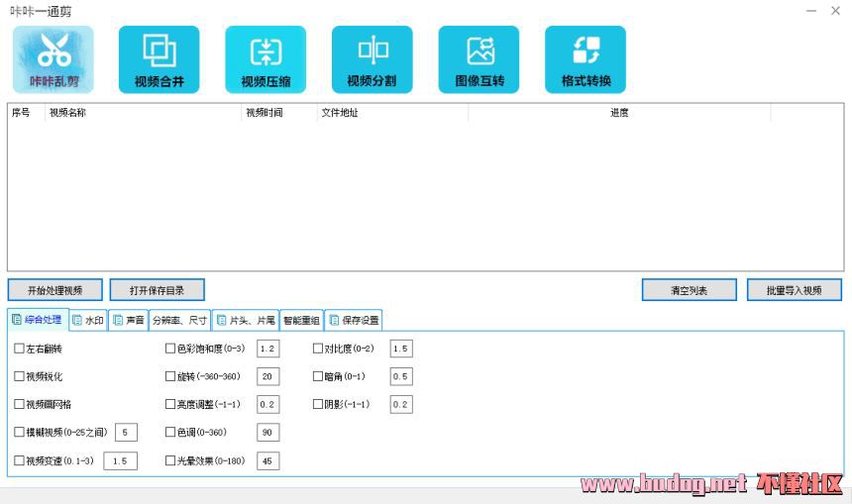The height and width of the screenshot is (504, 852).
Task: Tick the 光晕效果(0-180) checkbox
Action: click(x=170, y=460)
